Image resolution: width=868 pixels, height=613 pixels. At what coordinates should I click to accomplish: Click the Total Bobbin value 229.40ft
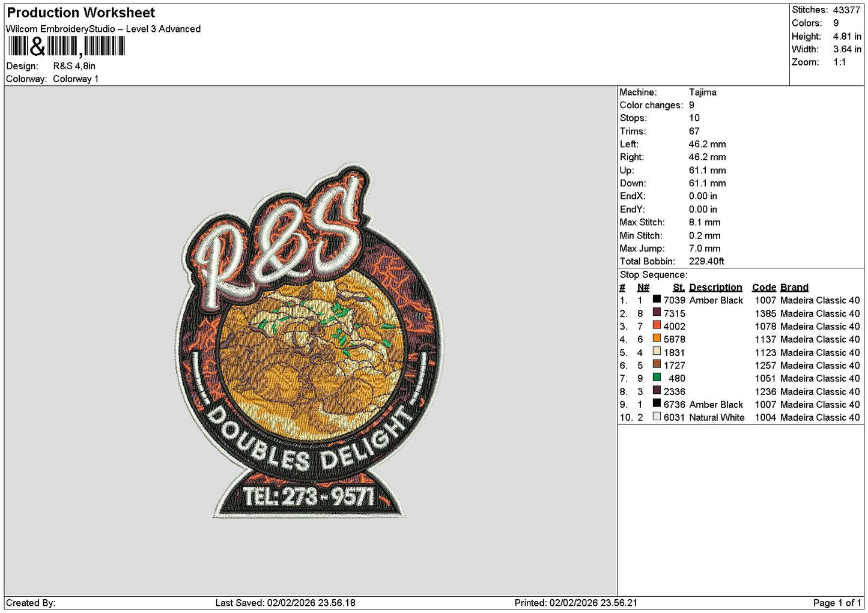pos(706,261)
